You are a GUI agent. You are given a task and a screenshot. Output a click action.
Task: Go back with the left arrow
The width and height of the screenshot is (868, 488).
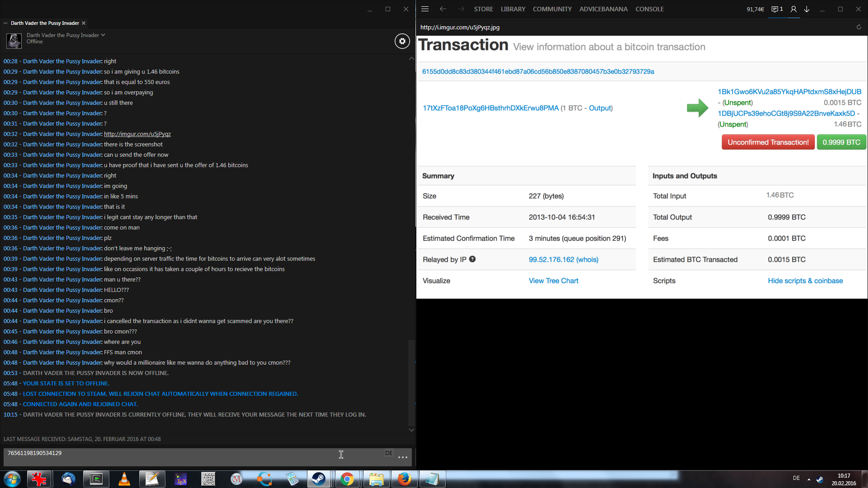443,9
